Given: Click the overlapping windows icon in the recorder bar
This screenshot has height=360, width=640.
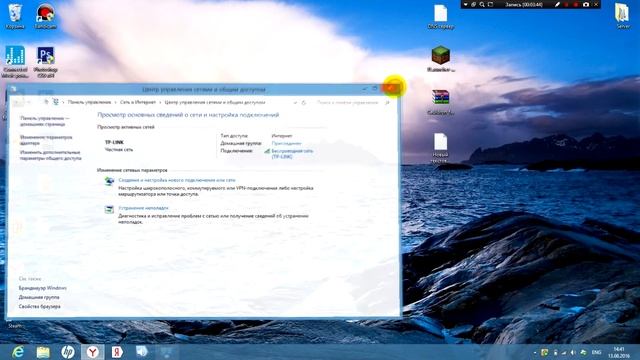Looking at the screenshot, I should (x=473, y=4).
